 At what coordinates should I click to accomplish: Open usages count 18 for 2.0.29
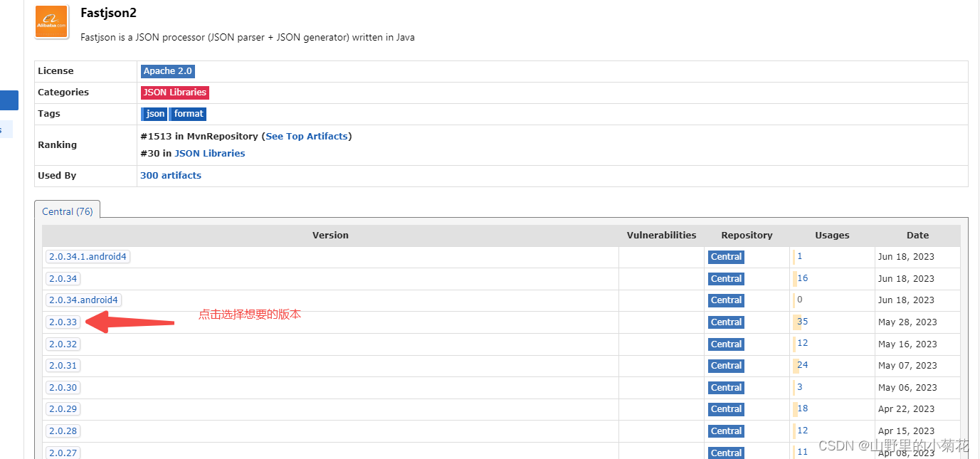(x=803, y=408)
